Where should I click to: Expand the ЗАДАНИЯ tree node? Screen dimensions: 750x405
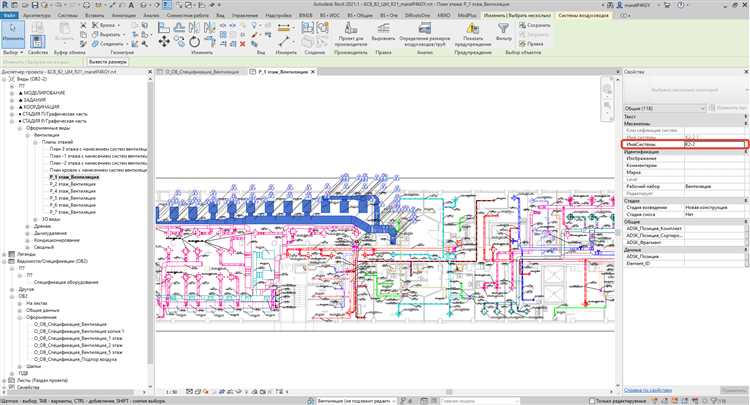pos(12,100)
